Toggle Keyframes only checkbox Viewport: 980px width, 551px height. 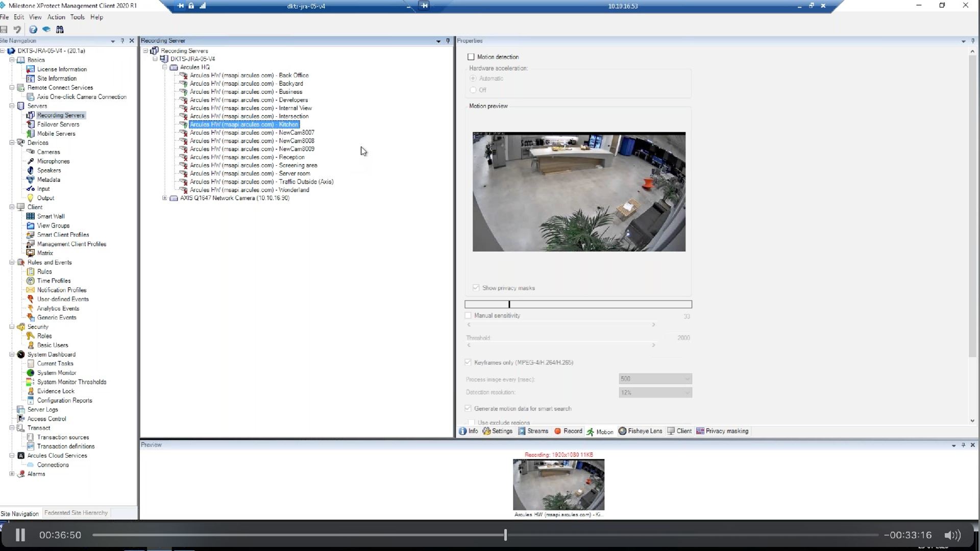pyautogui.click(x=468, y=363)
